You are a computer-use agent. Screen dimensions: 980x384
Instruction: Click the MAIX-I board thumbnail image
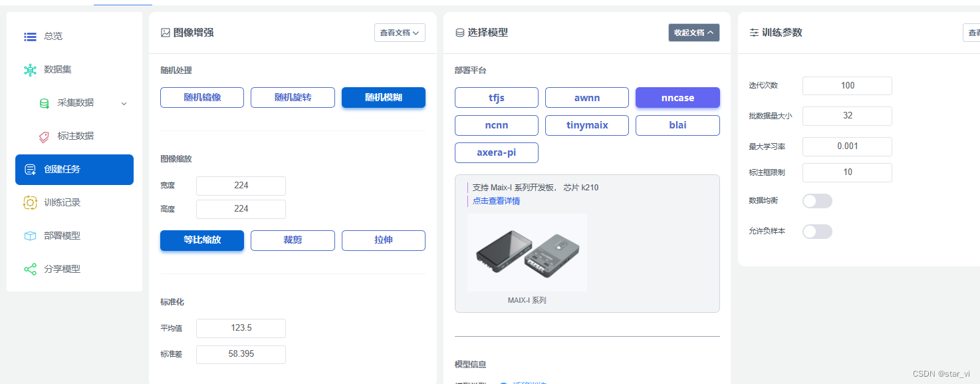(x=527, y=253)
